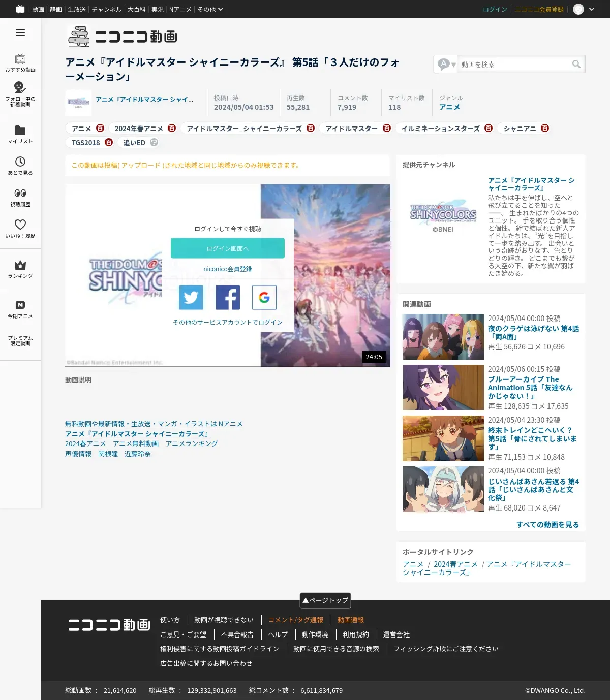Open じいさんばあさん若返る 第4話 thumbnail
The image size is (610, 700).
point(443,489)
